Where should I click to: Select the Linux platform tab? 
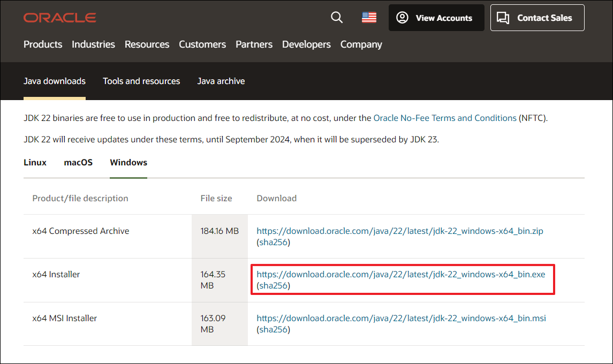(x=35, y=162)
